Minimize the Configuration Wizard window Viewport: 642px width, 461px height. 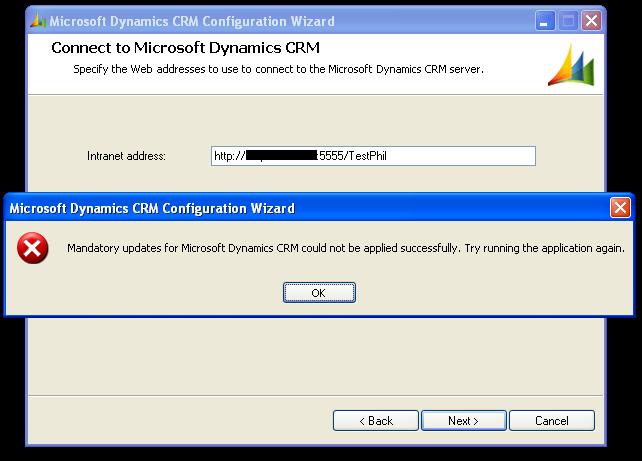[x=545, y=20]
